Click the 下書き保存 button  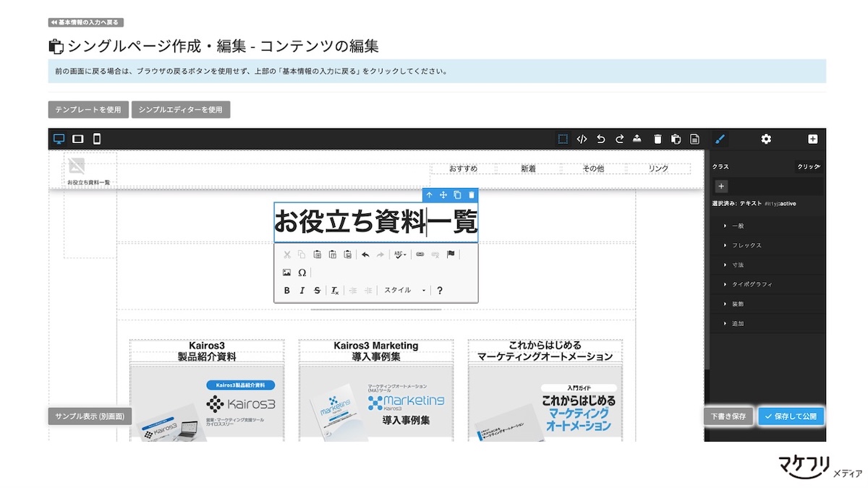728,416
